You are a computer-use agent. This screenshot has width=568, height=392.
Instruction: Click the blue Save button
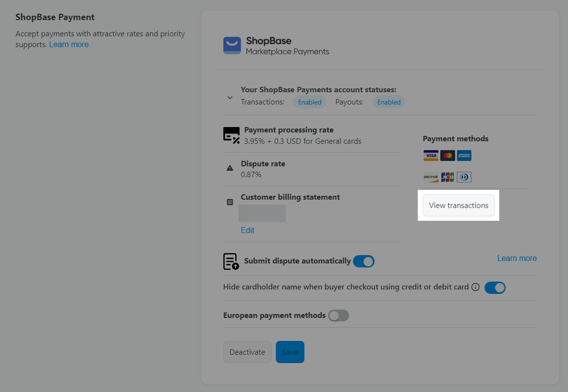point(290,352)
